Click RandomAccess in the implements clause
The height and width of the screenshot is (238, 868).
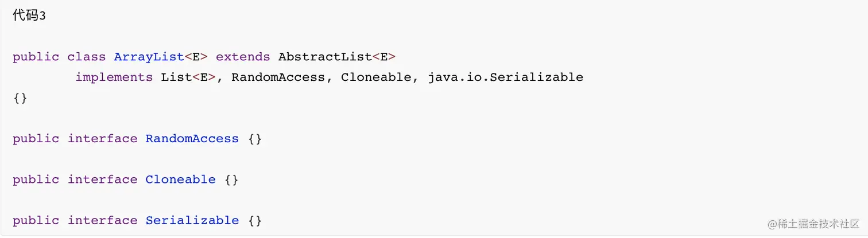point(278,77)
